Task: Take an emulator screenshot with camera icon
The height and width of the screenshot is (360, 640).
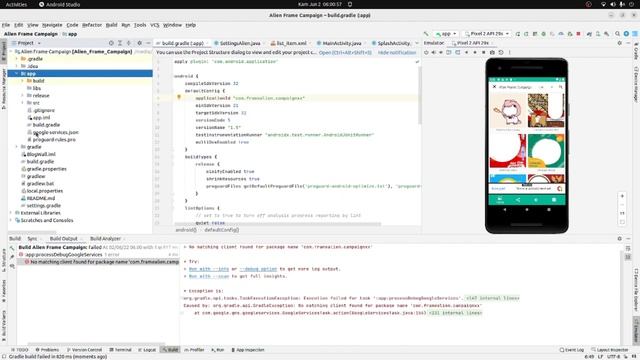Action: (x=492, y=52)
